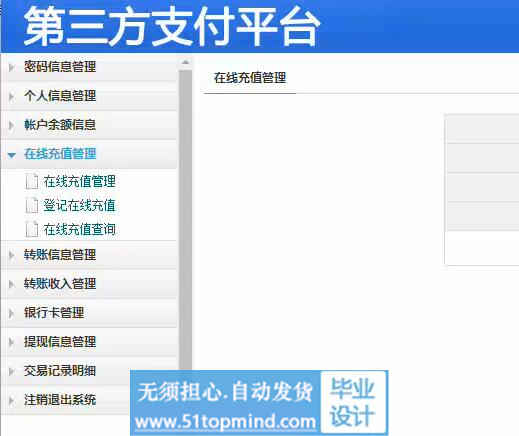Image resolution: width=519 pixels, height=436 pixels.
Task: Open the 提现信息管理 menu section
Action: pos(60,342)
